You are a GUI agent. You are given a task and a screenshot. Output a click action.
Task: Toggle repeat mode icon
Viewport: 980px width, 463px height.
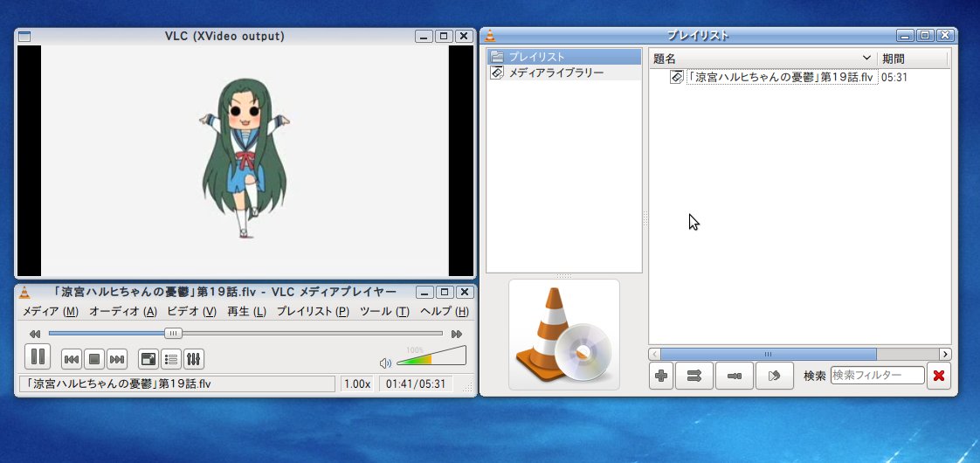click(735, 376)
